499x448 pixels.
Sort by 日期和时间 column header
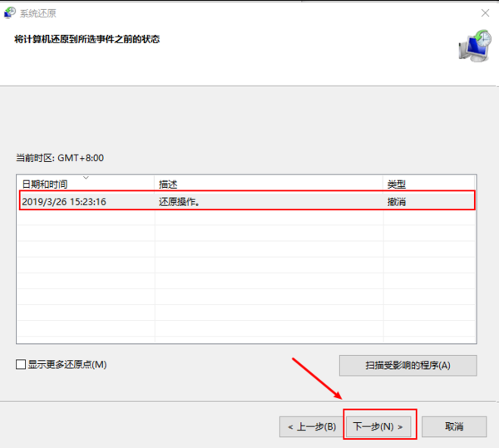pos(86,184)
